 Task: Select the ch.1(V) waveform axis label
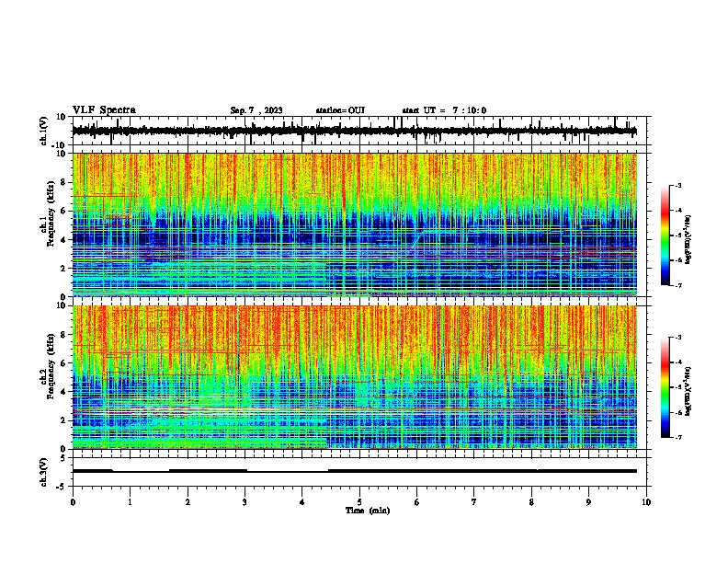pyautogui.click(x=44, y=131)
